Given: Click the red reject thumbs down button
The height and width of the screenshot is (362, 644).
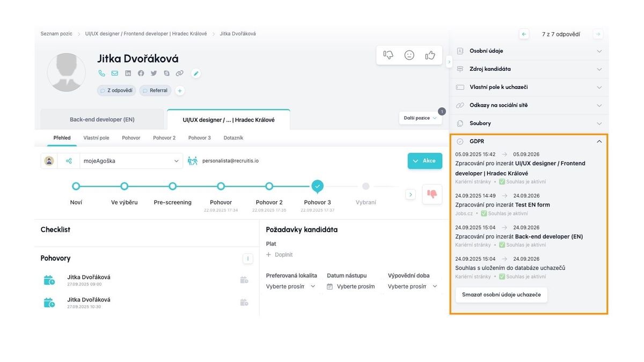Looking at the screenshot, I should tap(432, 194).
